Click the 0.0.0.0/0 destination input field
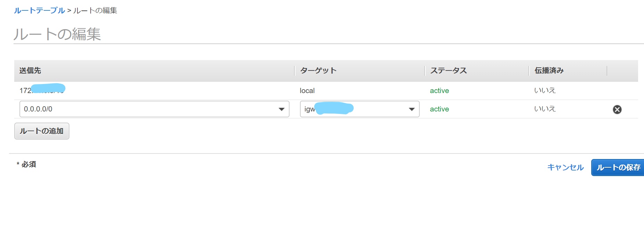The height and width of the screenshot is (225, 644). pyautogui.click(x=139, y=109)
